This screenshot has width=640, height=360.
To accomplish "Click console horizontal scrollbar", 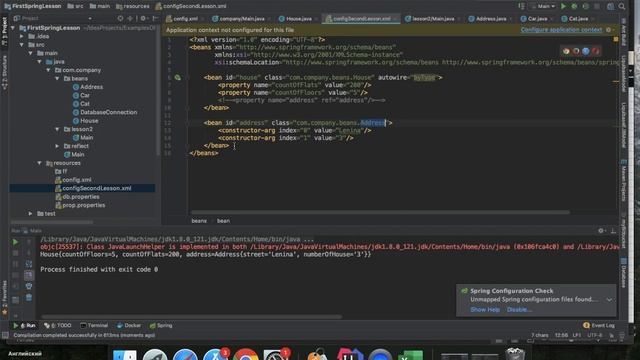I will (x=191, y=316).
